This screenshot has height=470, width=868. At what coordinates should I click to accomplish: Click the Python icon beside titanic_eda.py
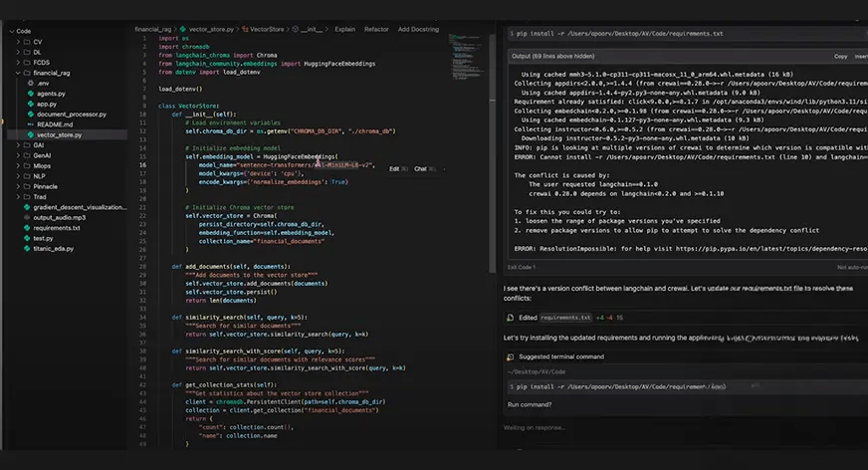(x=27, y=249)
